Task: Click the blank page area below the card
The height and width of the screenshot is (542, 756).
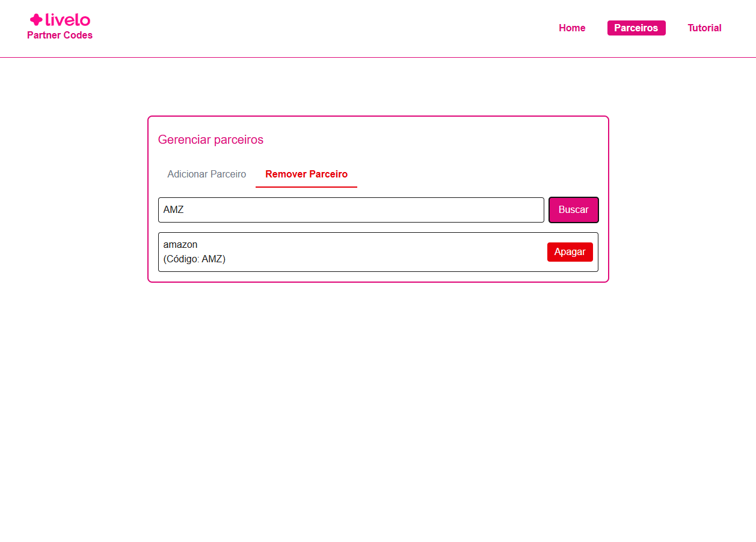Action: [x=378, y=409]
